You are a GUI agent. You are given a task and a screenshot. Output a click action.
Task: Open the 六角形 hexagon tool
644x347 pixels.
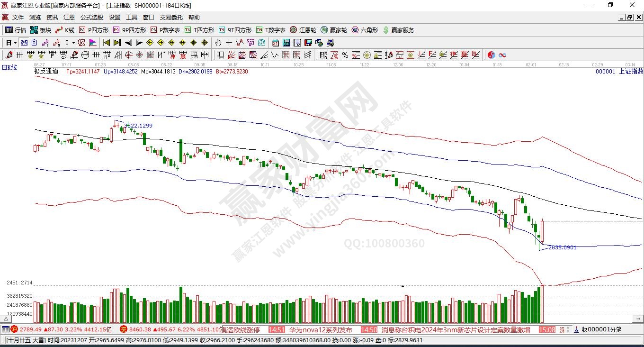pyautogui.click(x=365, y=30)
